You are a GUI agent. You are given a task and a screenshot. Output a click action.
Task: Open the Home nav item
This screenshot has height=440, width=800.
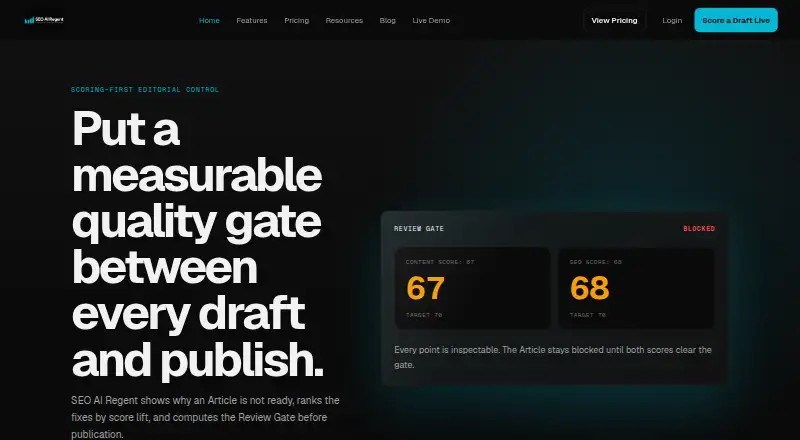(x=209, y=20)
